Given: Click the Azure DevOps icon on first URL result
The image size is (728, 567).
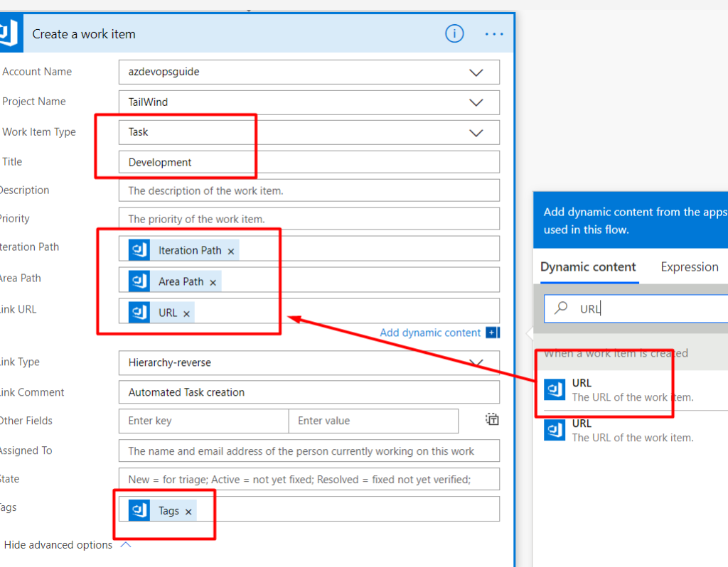Looking at the screenshot, I should [554, 389].
